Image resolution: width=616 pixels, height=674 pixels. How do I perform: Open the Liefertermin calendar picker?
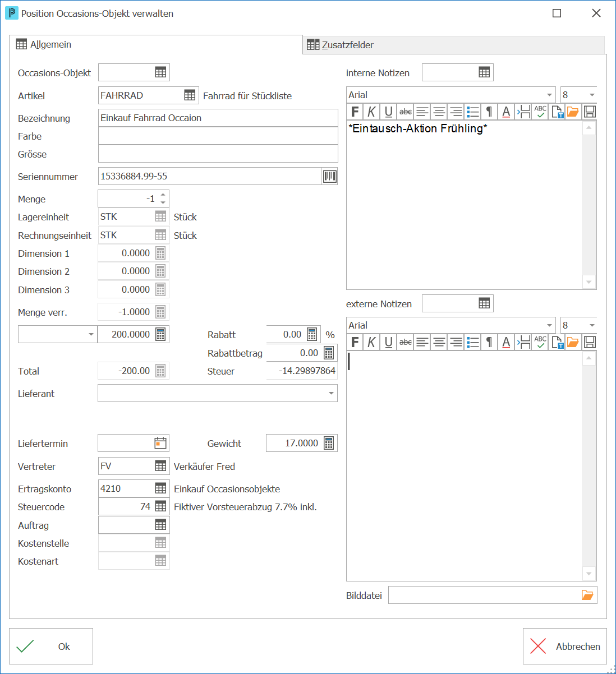pyautogui.click(x=160, y=443)
